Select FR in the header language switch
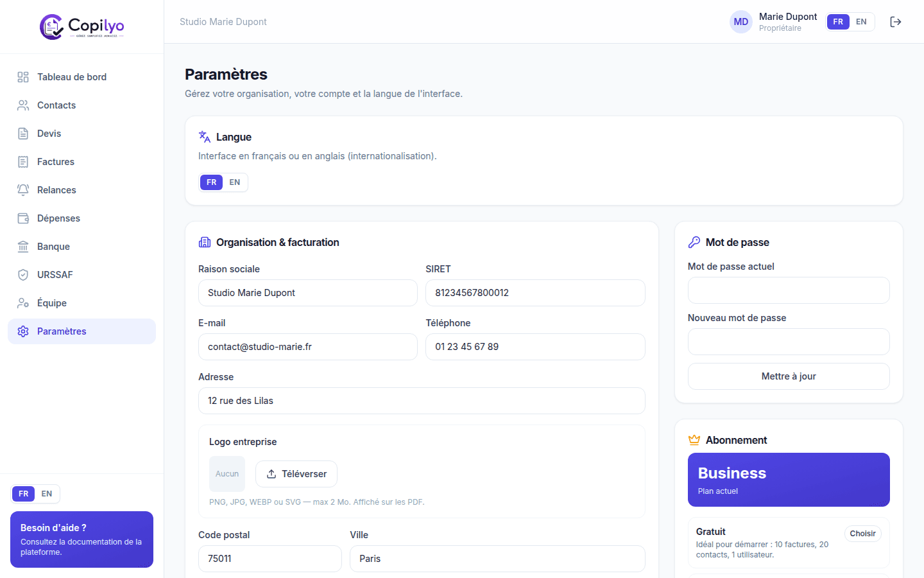The width and height of the screenshot is (924, 578). (838, 22)
